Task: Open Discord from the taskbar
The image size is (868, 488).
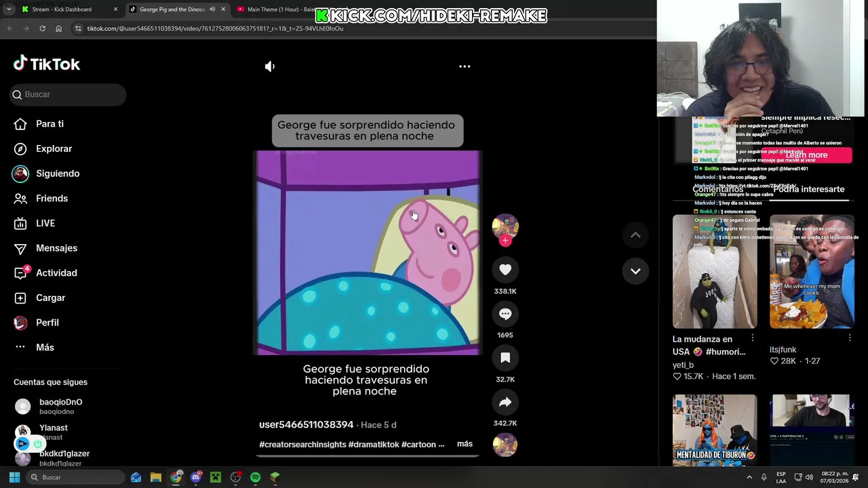Action: click(196, 477)
